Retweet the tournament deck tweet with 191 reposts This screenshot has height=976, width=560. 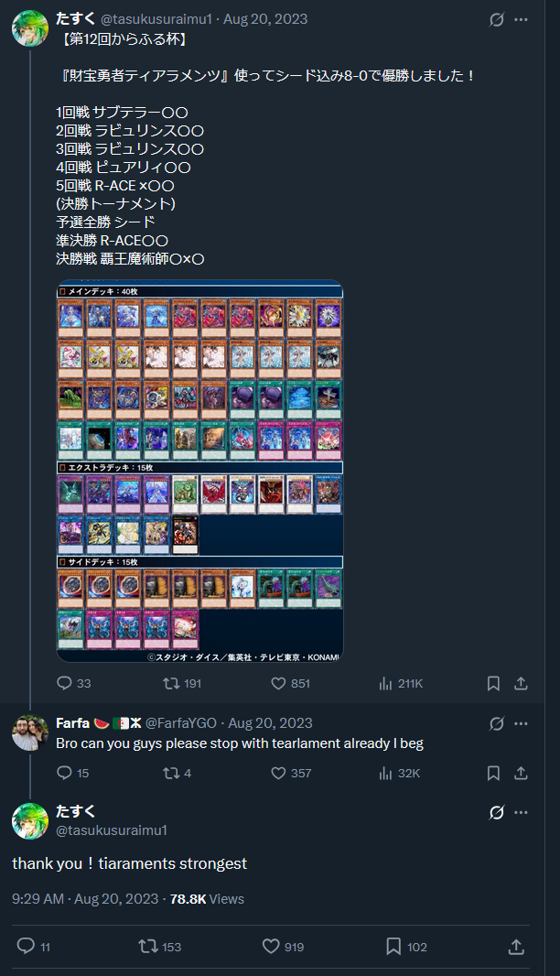click(x=182, y=683)
